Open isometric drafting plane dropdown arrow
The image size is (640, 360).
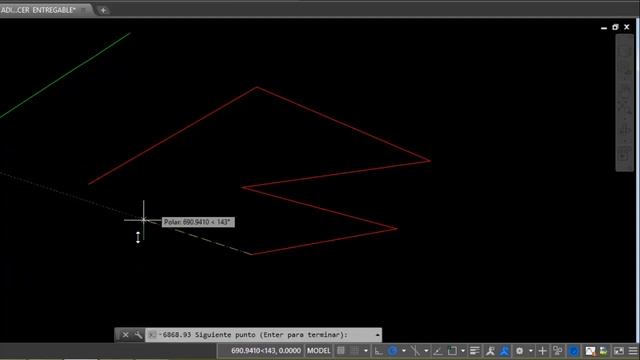[426, 351]
